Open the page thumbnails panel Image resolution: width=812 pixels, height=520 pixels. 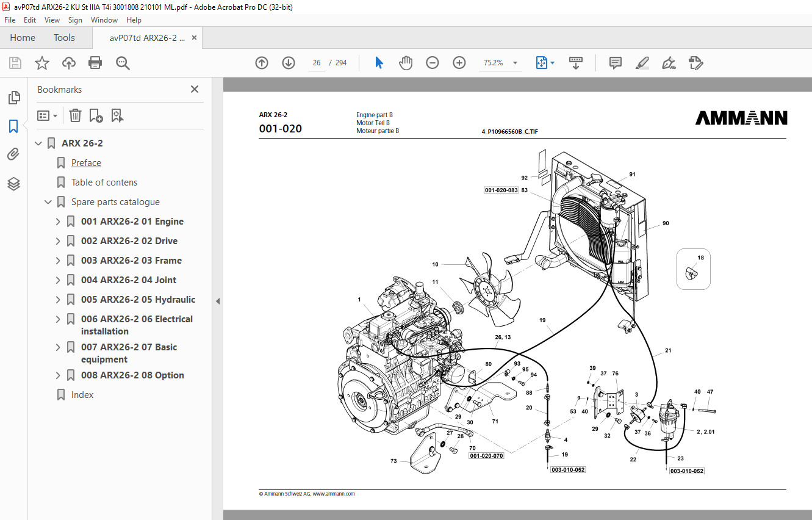(x=13, y=97)
